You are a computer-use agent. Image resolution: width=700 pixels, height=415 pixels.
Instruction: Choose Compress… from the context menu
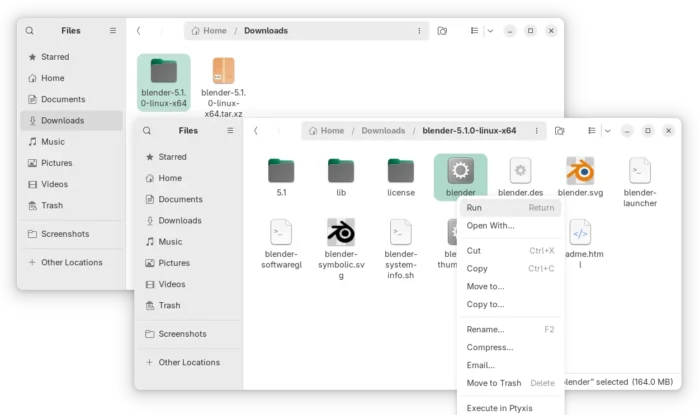489,347
